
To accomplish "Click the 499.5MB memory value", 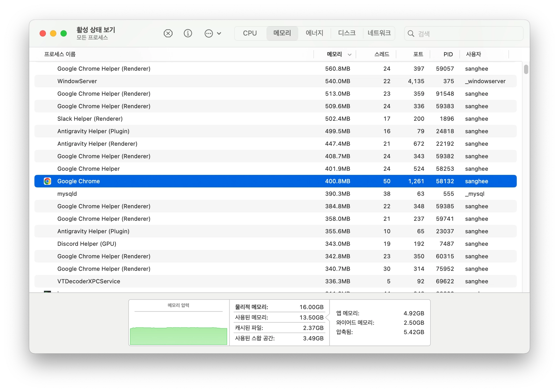I will click(338, 131).
